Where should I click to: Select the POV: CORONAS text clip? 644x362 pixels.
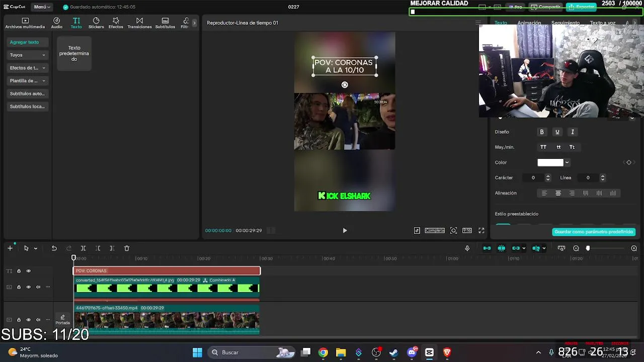pos(167,271)
